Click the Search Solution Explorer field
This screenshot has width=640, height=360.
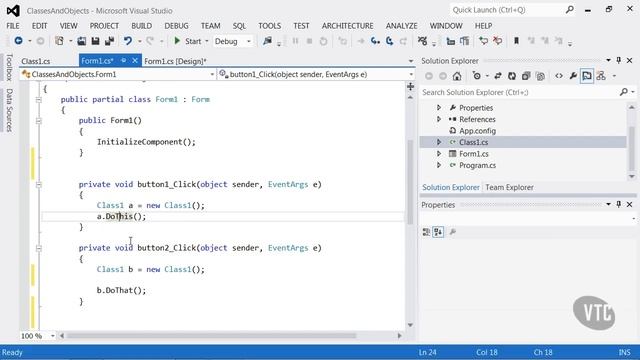tap(520, 92)
